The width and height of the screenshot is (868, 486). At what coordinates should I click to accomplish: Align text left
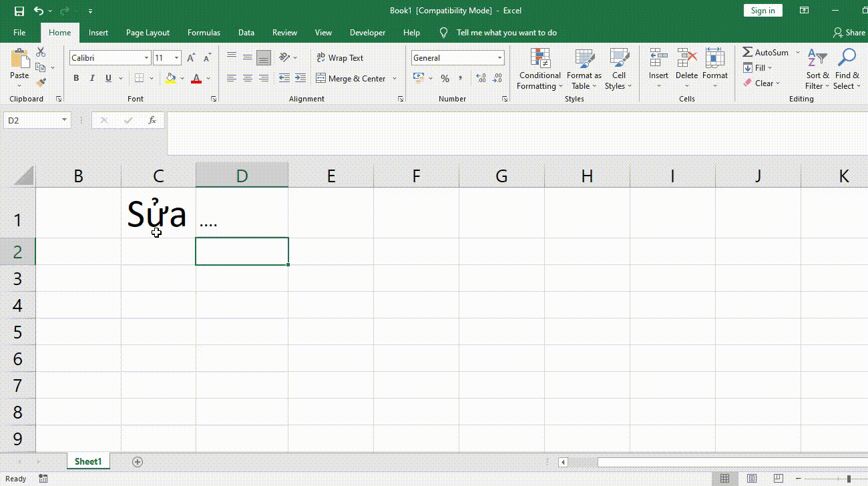232,78
